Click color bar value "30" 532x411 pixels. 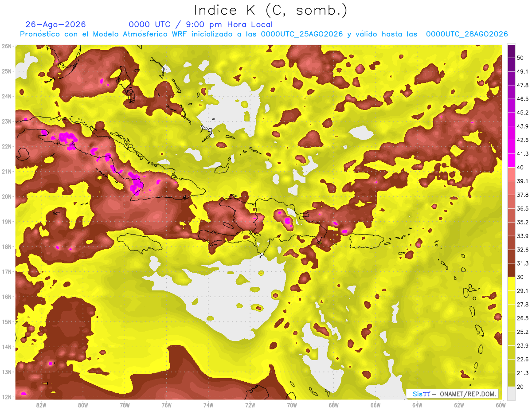(520, 277)
